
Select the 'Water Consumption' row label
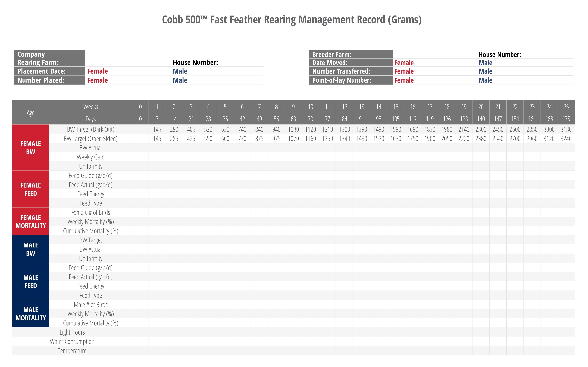click(x=72, y=341)
